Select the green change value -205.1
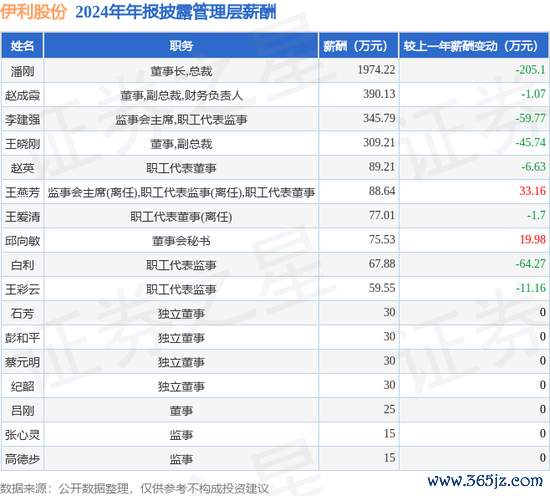This screenshot has width=550, height=496. click(530, 70)
